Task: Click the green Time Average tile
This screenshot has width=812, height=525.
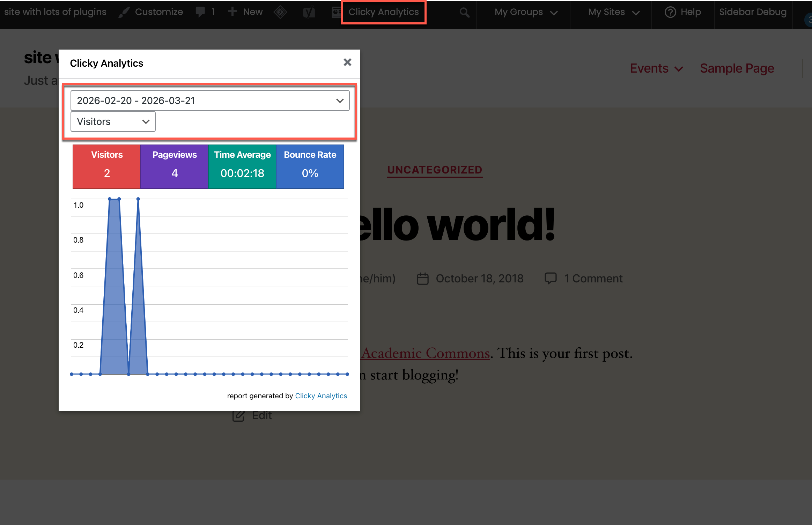Action: (x=242, y=167)
